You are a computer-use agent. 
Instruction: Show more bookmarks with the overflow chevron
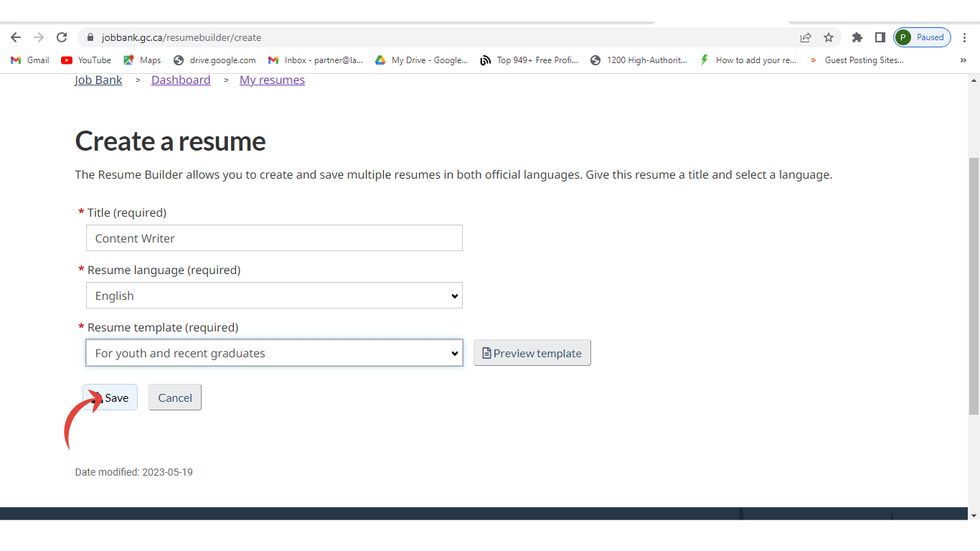(963, 60)
